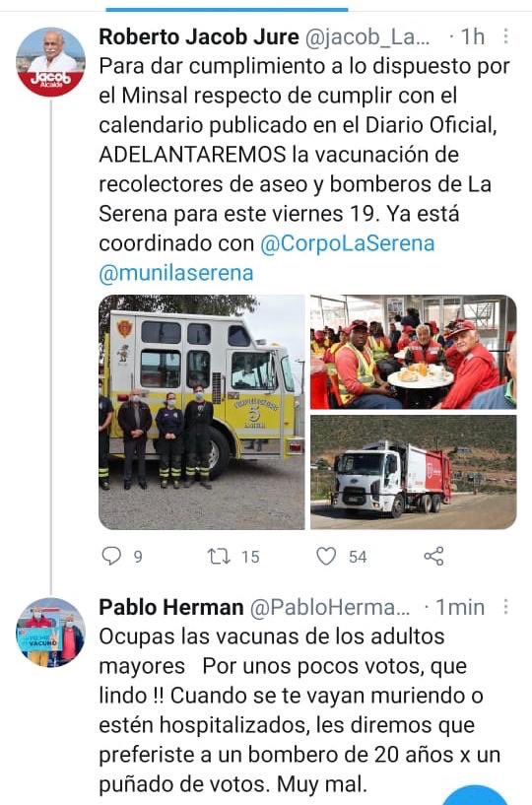Open Pablo Herman's reply text

coord(300,710)
